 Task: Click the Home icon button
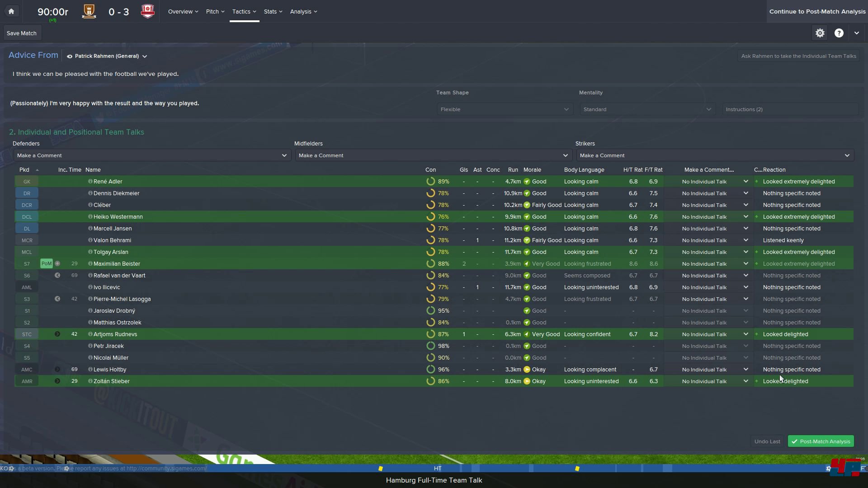click(11, 11)
